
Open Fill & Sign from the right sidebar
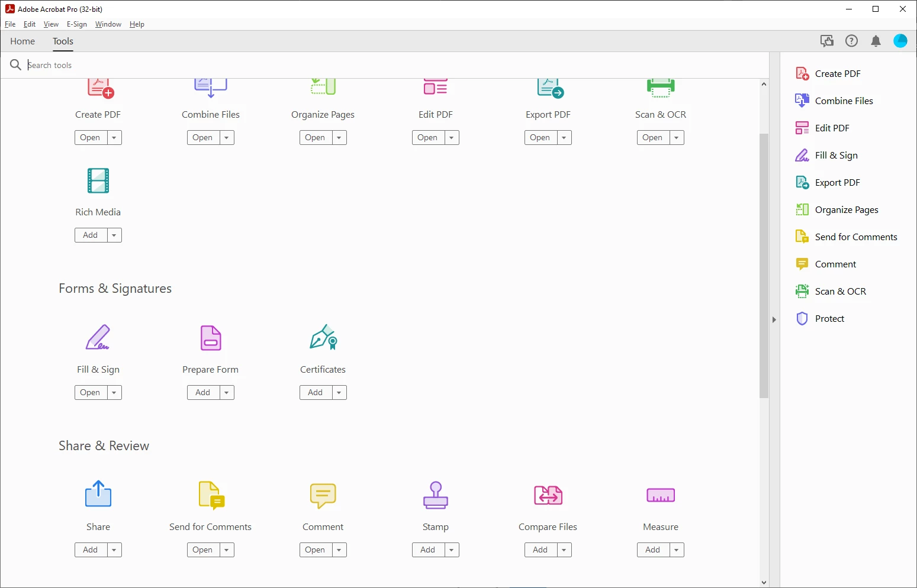tap(826, 156)
